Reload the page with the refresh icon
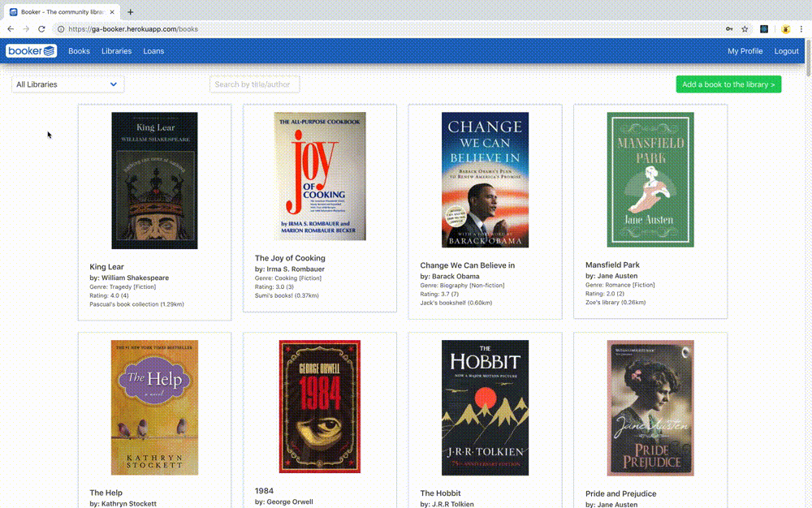Viewport: 812px width, 508px height. (41, 29)
